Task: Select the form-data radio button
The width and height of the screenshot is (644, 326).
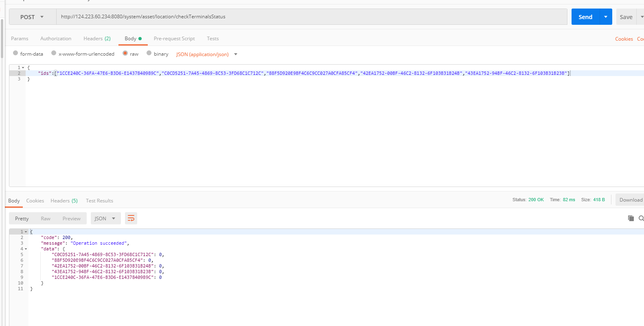Action: point(15,53)
